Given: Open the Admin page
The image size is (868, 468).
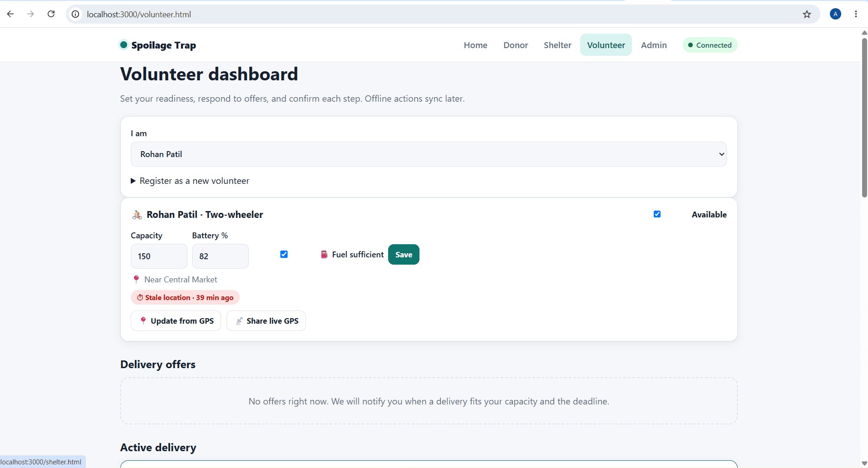Looking at the screenshot, I should (x=654, y=45).
